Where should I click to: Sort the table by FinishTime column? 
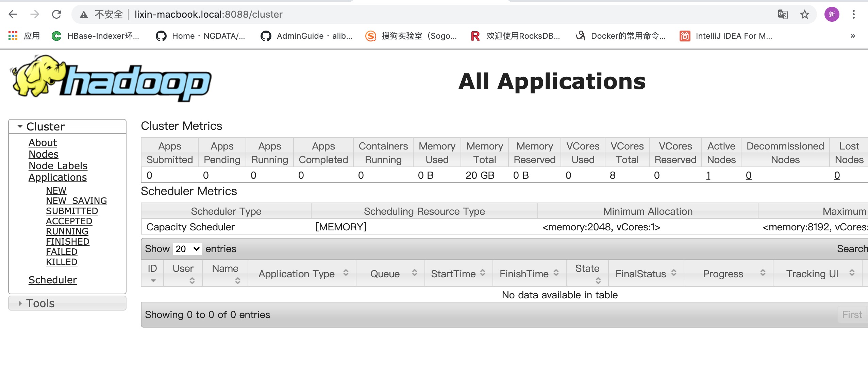click(x=530, y=273)
